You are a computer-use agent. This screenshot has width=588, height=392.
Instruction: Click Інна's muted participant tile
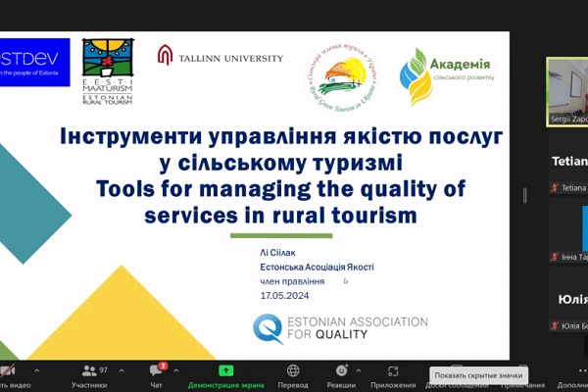tap(569, 257)
